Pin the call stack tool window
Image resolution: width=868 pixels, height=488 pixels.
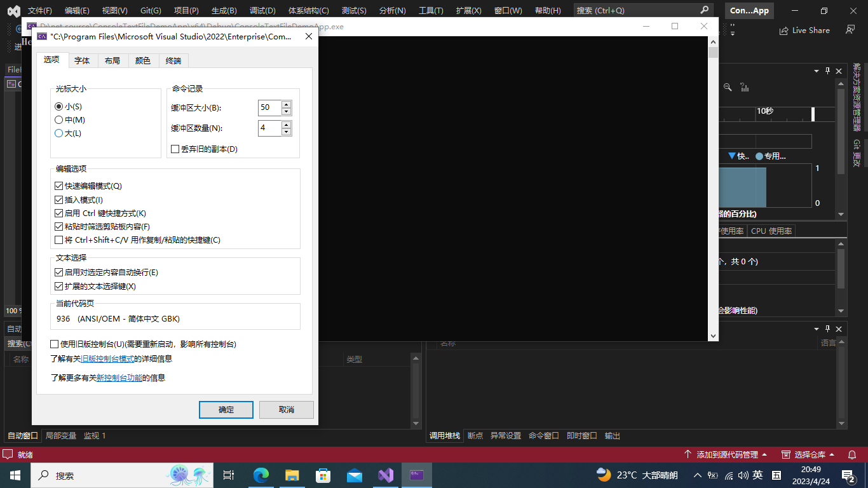827,329
